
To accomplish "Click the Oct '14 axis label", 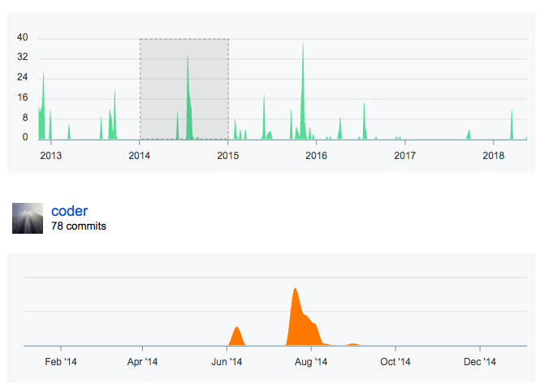I will coord(395,362).
